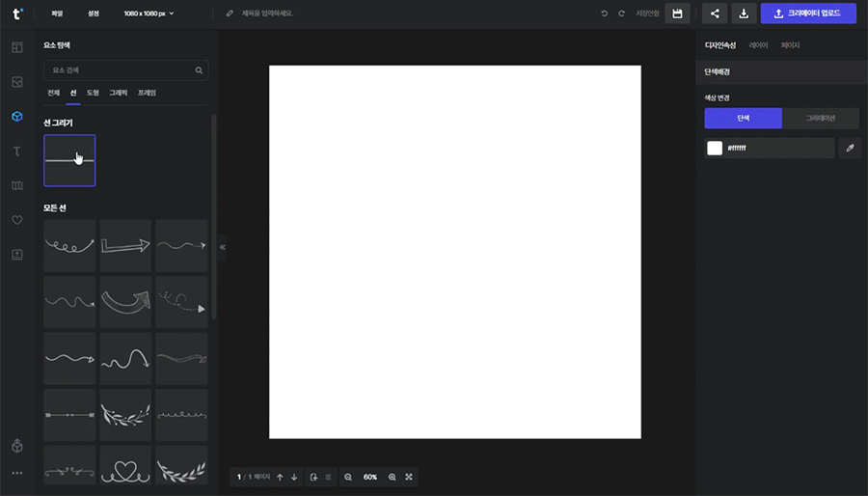Image resolution: width=868 pixels, height=496 pixels.
Task: Click the white #ffffff color swatch
Action: (x=715, y=148)
